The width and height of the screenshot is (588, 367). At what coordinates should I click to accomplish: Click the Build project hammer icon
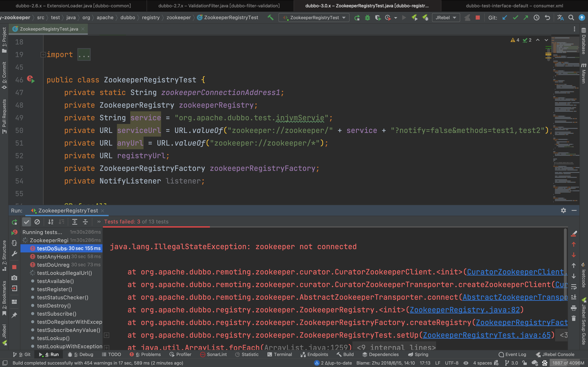[x=271, y=18]
